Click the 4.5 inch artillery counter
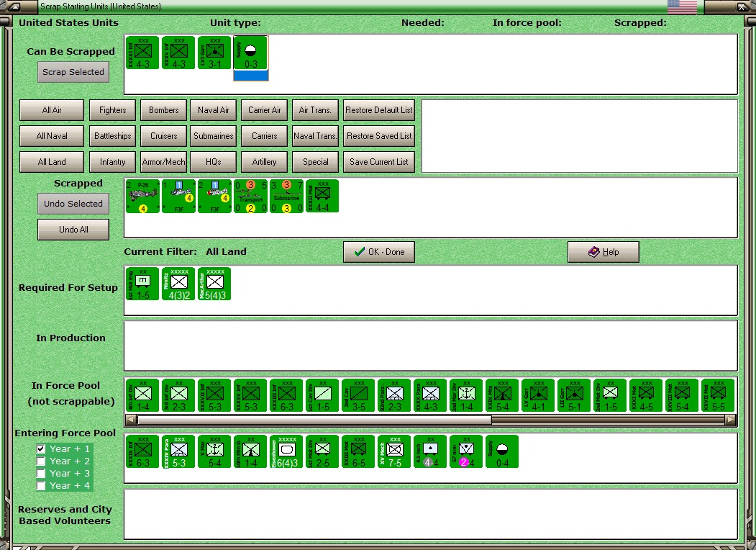The image size is (756, 550). pyautogui.click(x=430, y=451)
